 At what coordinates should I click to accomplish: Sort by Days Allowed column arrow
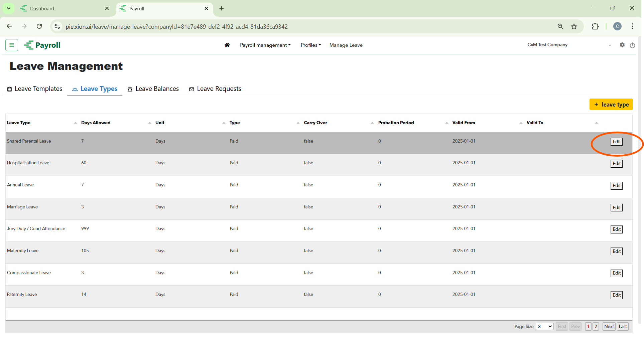pyautogui.click(x=149, y=123)
